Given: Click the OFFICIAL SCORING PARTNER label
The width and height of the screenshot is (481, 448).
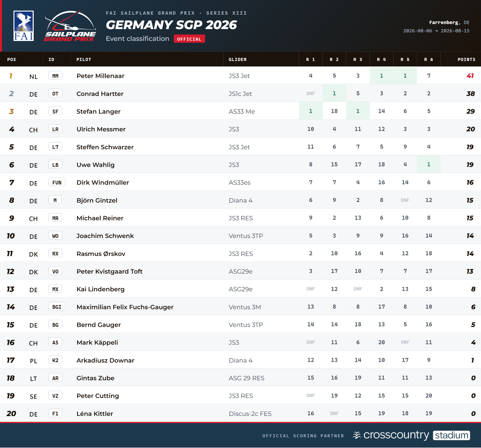Looking at the screenshot, I should click(x=303, y=436).
